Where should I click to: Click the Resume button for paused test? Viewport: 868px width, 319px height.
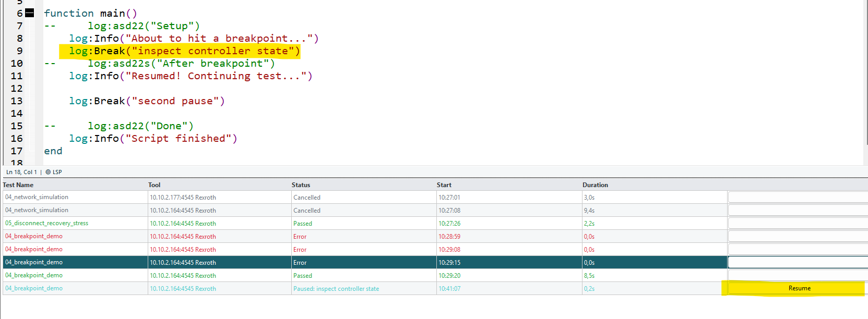point(799,288)
